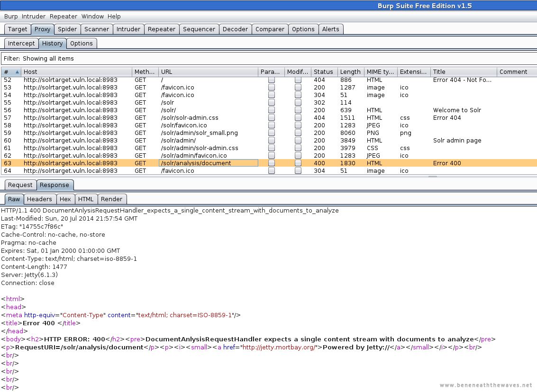This screenshot has height=392, width=537.
Task: Switch to the Target tab
Action: click(18, 29)
